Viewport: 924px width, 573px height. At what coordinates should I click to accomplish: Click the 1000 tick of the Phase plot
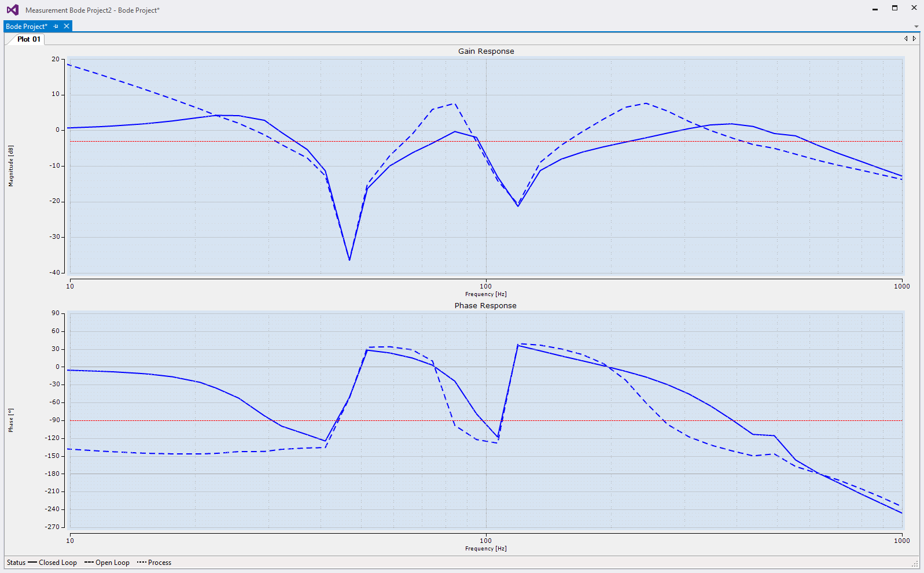[x=901, y=541]
